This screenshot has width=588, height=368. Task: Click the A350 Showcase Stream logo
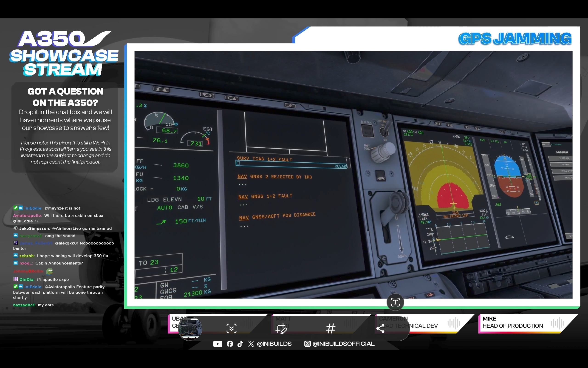point(64,53)
